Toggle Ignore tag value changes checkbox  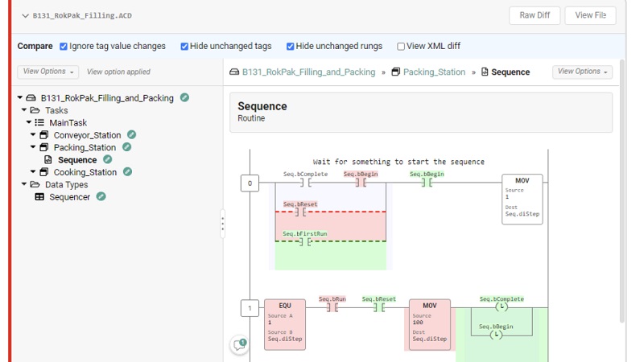click(64, 47)
